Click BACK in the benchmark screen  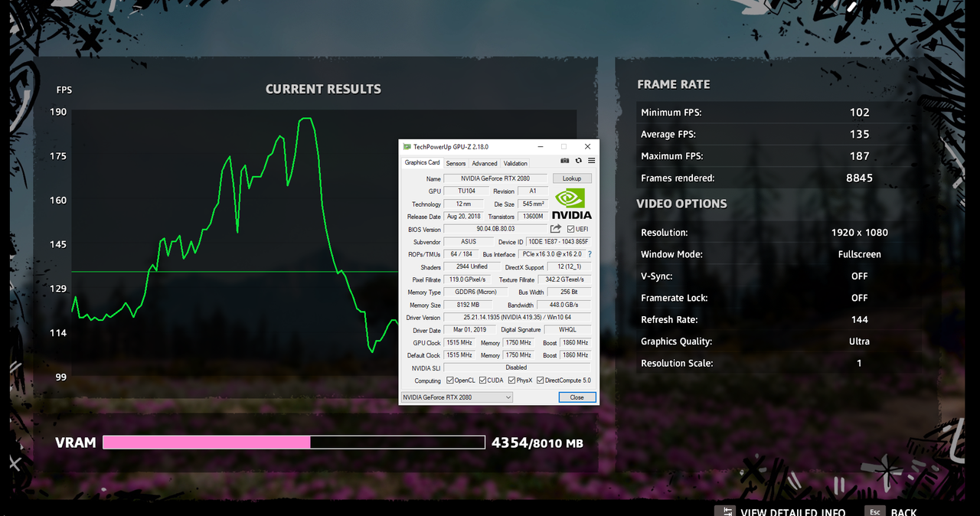903,512
